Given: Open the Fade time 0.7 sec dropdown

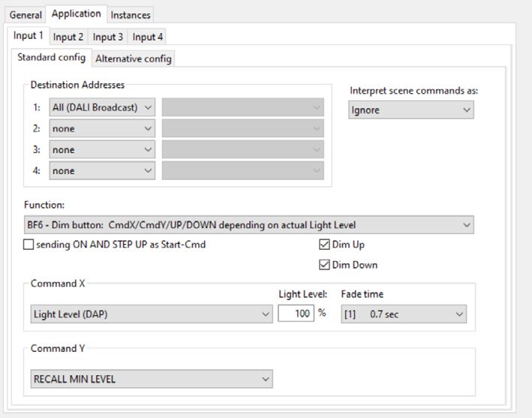Looking at the screenshot, I should 404,314.
